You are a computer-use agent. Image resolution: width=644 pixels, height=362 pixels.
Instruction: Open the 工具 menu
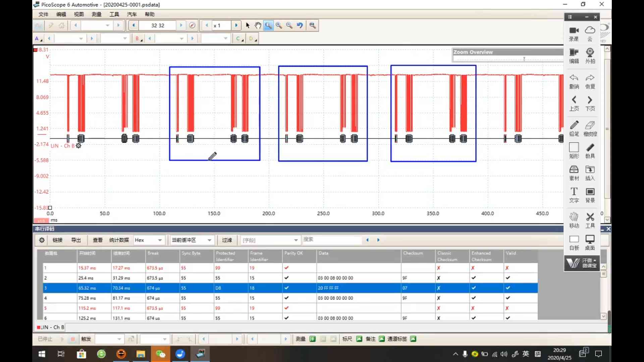(x=114, y=14)
